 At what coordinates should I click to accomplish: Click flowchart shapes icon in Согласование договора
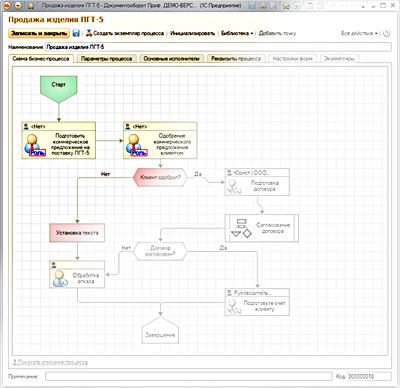click(241, 228)
